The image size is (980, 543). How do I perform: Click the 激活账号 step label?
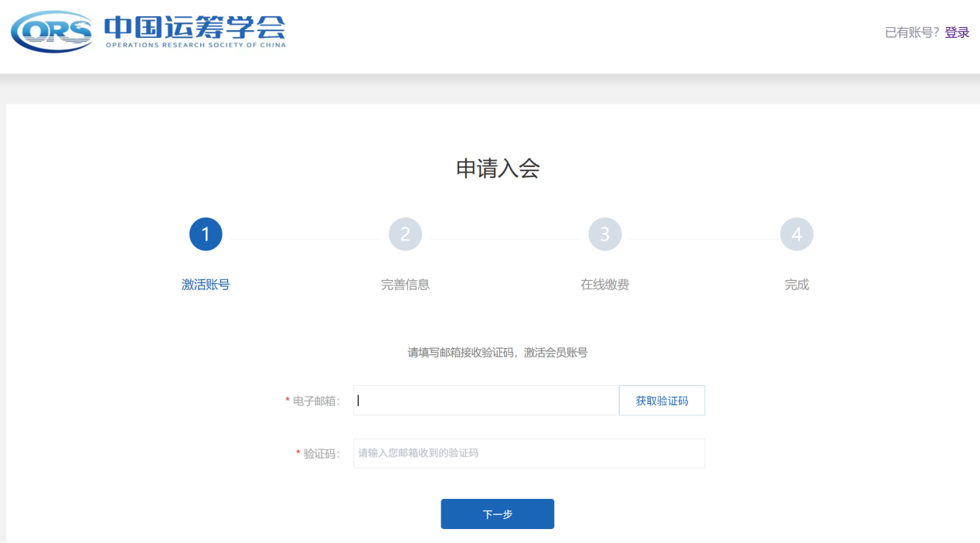pyautogui.click(x=206, y=284)
